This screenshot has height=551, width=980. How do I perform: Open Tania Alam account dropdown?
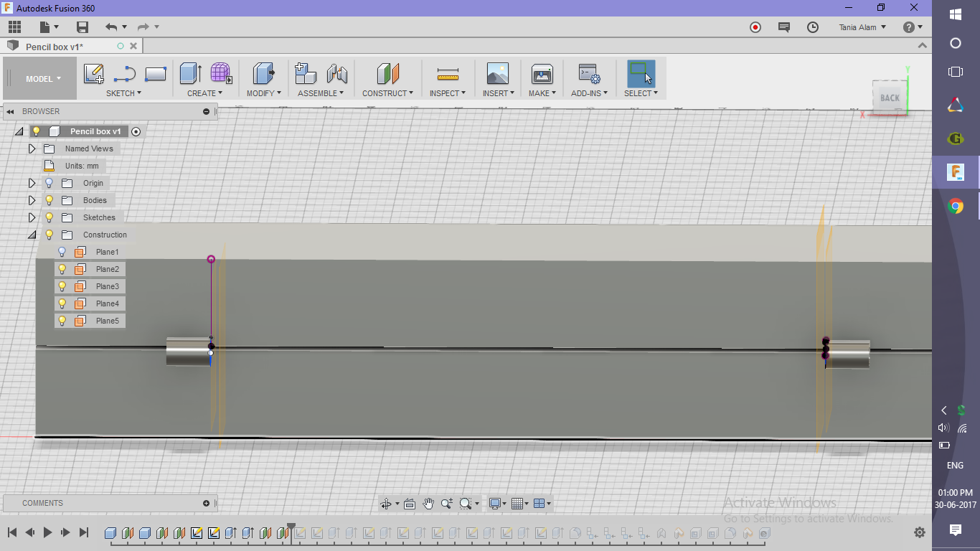click(x=862, y=27)
